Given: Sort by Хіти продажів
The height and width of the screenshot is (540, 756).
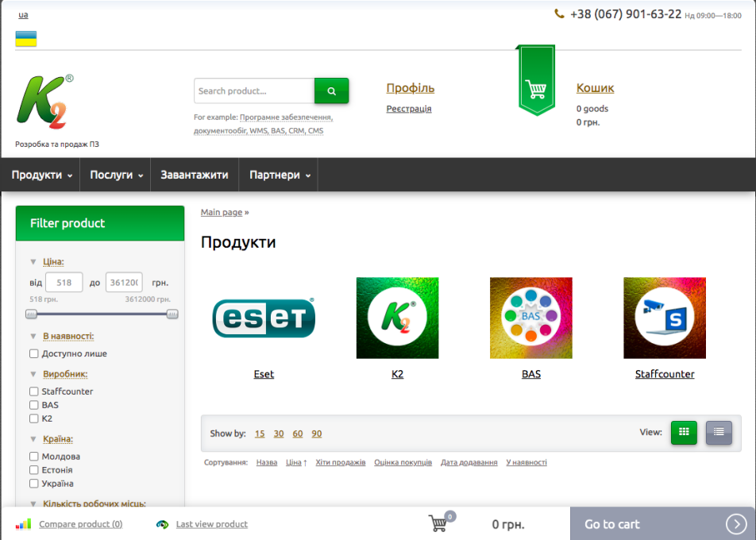Looking at the screenshot, I should point(341,462).
